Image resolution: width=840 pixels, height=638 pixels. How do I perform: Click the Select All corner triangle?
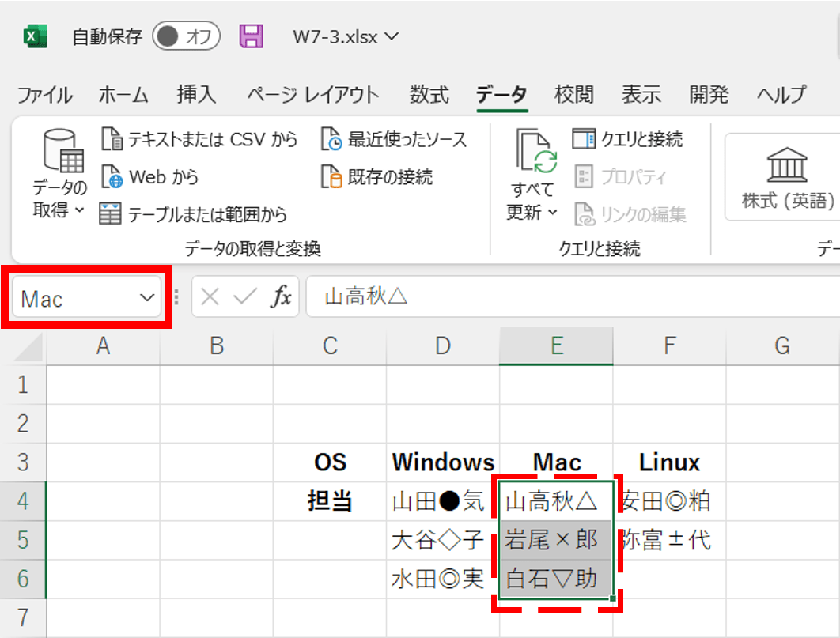tap(28, 347)
